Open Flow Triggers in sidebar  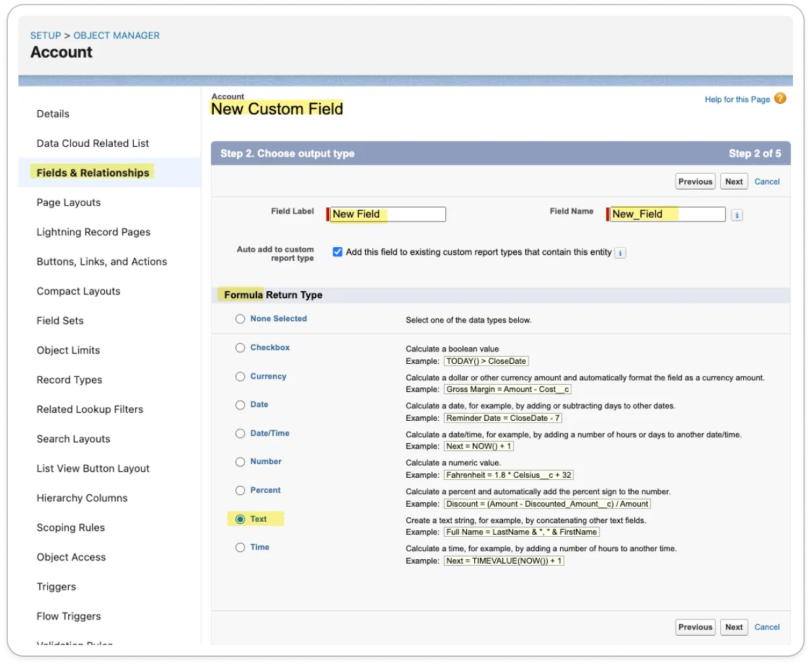click(69, 616)
